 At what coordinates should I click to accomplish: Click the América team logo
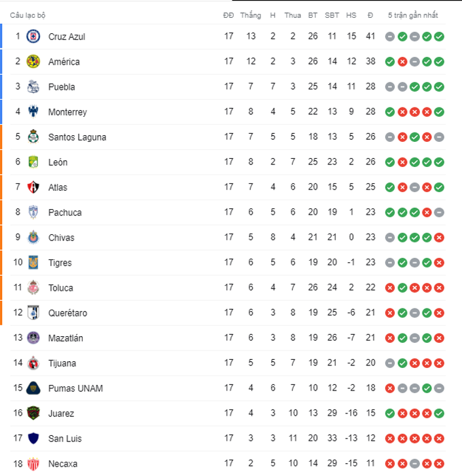click(x=33, y=62)
